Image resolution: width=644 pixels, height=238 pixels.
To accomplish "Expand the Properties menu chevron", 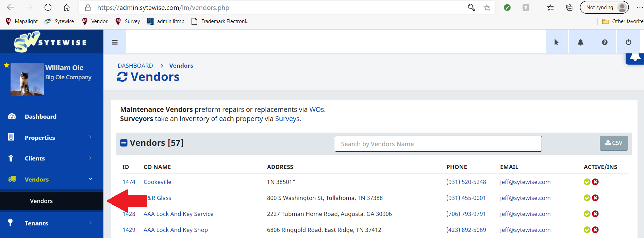I will 90,137.
